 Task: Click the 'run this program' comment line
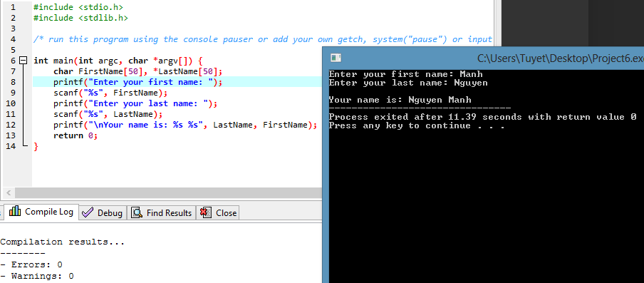(263, 39)
